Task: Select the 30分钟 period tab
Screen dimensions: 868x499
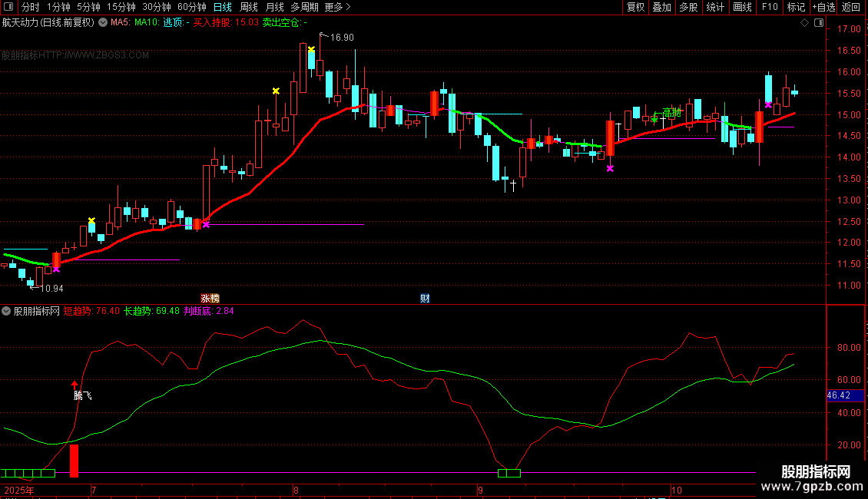Action: point(157,7)
